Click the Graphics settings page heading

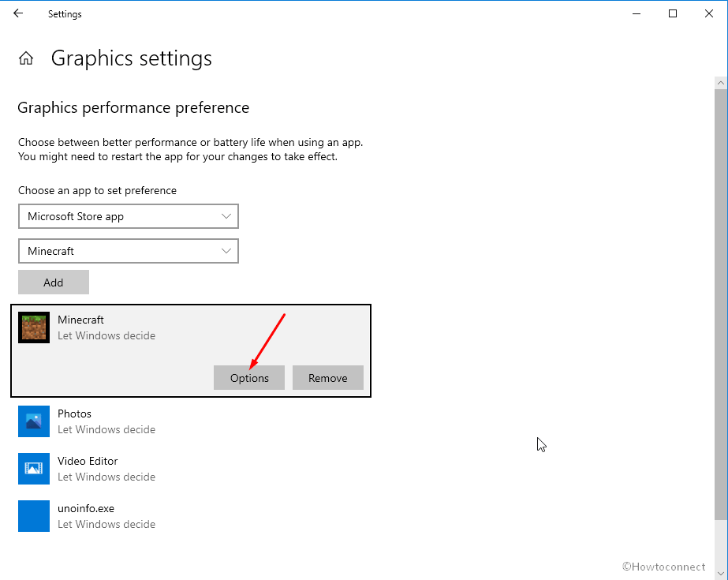[x=132, y=58]
